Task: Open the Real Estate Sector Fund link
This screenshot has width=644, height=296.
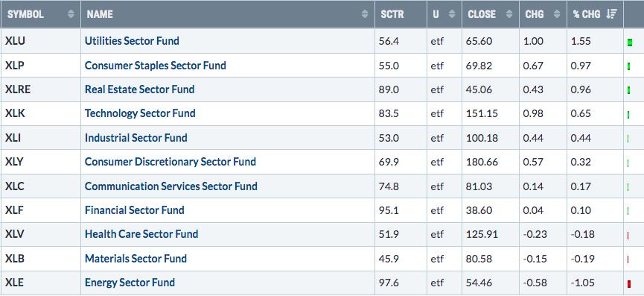Action: pos(140,89)
